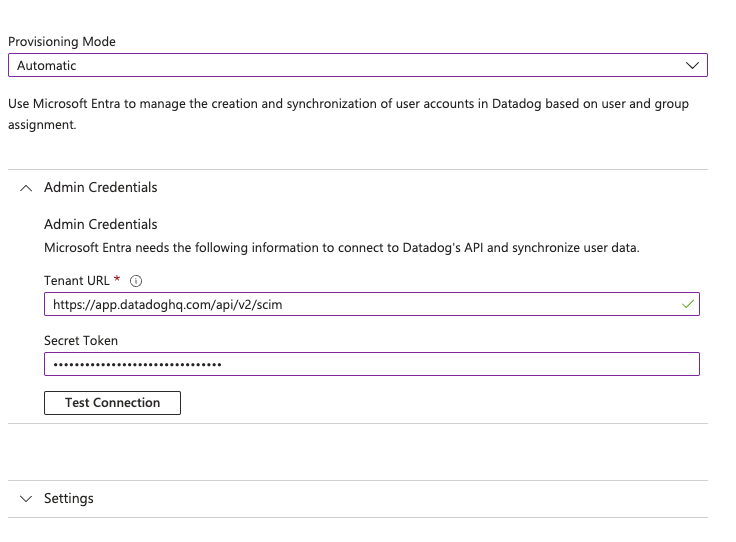Click the inner Admin Credentials subheading
The height and width of the screenshot is (542, 736).
pos(100,224)
